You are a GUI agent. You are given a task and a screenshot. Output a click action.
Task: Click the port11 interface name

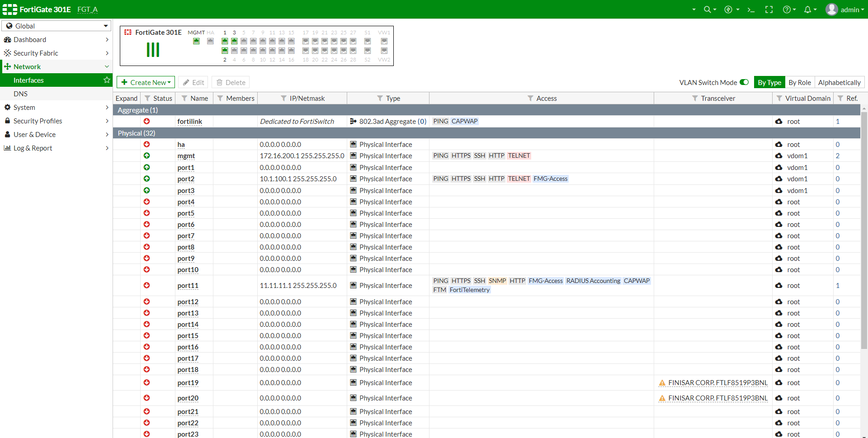(x=188, y=286)
